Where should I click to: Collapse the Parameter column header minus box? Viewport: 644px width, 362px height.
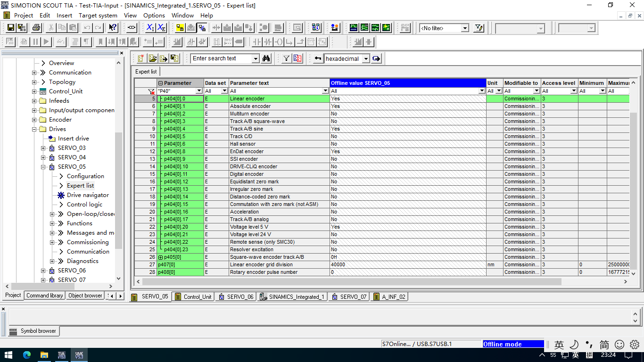tap(160, 83)
